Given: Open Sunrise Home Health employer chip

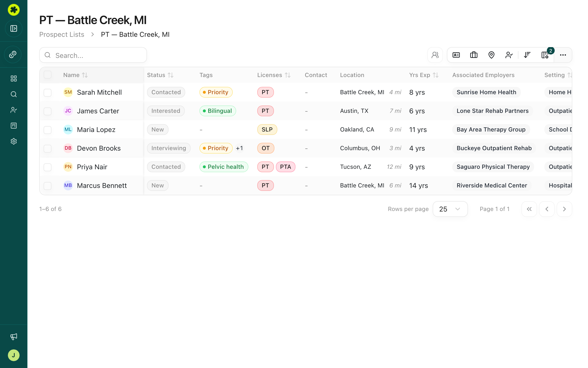Looking at the screenshot, I should pos(486,92).
